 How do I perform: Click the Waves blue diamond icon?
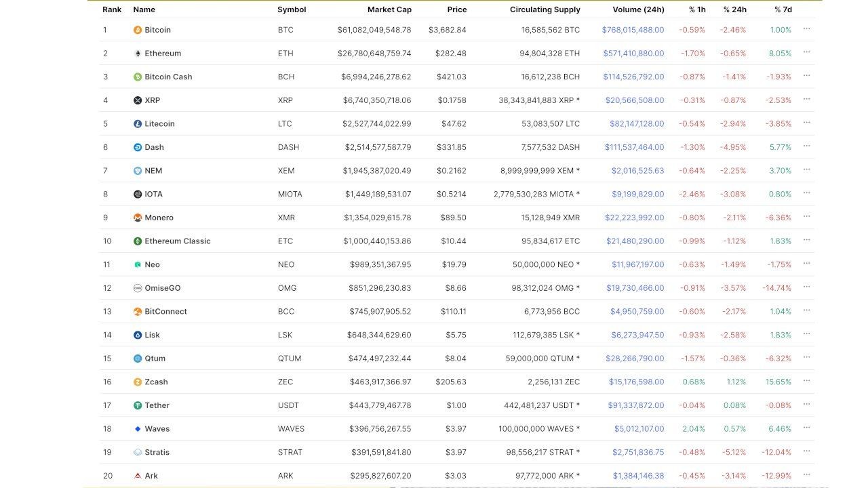coord(138,429)
